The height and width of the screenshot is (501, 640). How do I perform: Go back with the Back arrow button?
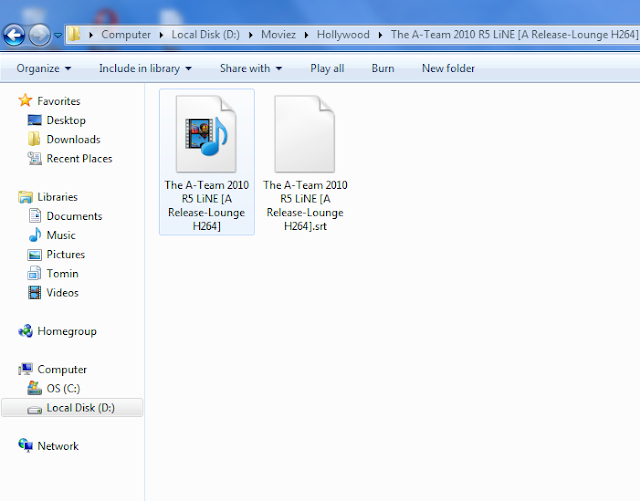[14, 35]
